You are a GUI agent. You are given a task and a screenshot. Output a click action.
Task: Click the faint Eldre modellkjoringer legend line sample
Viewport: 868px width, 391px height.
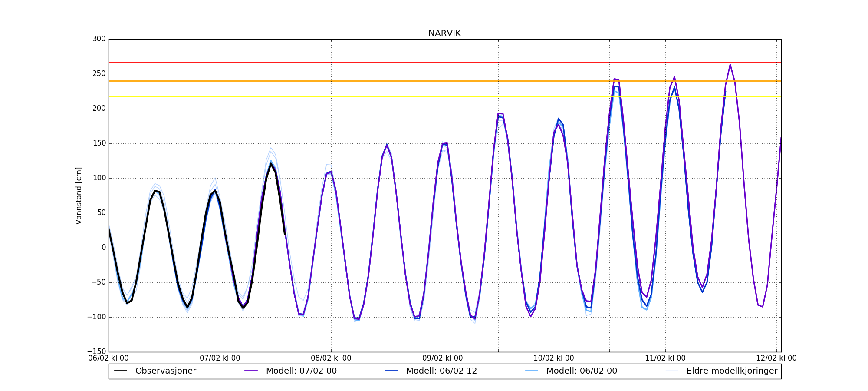671,371
